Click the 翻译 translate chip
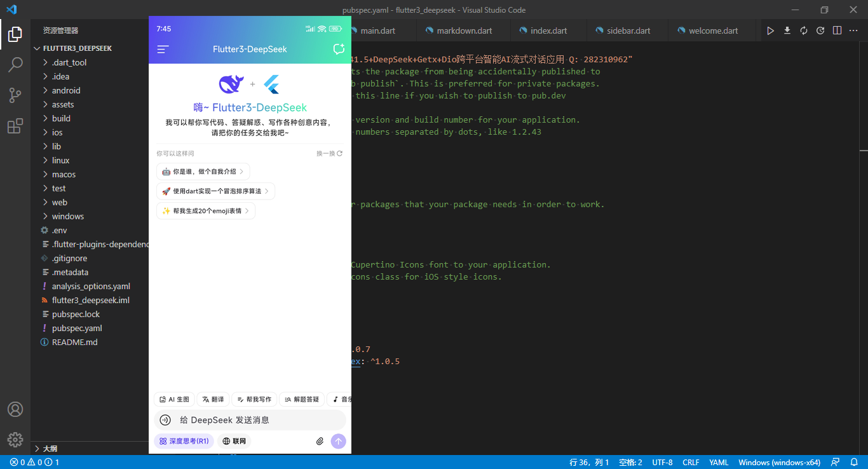 213,399
